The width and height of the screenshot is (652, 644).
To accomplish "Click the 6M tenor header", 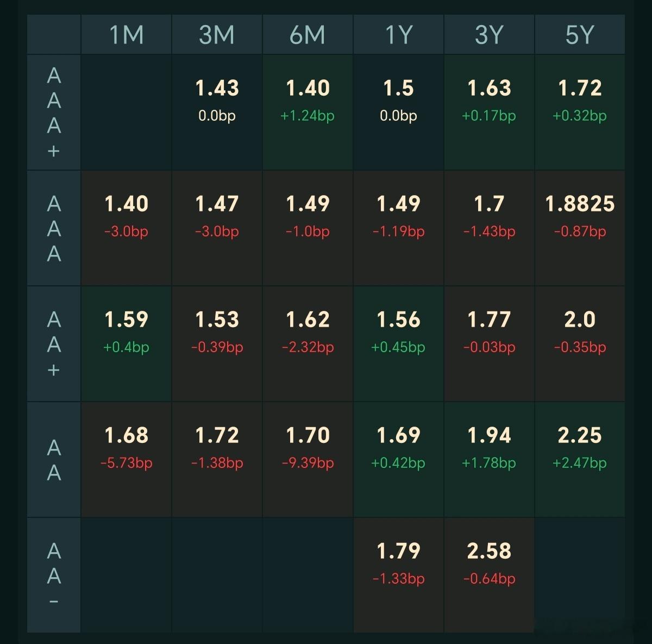I will click(308, 35).
